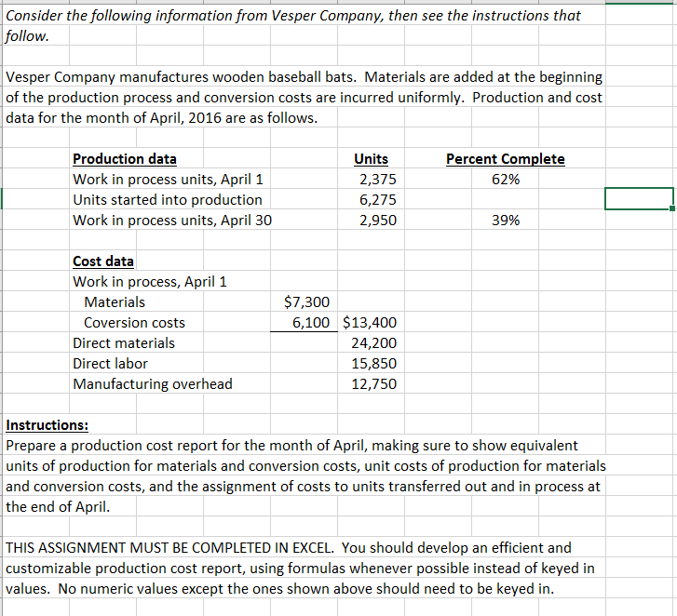
Task: Click the 12,750 overhead value
Action: coord(374,384)
